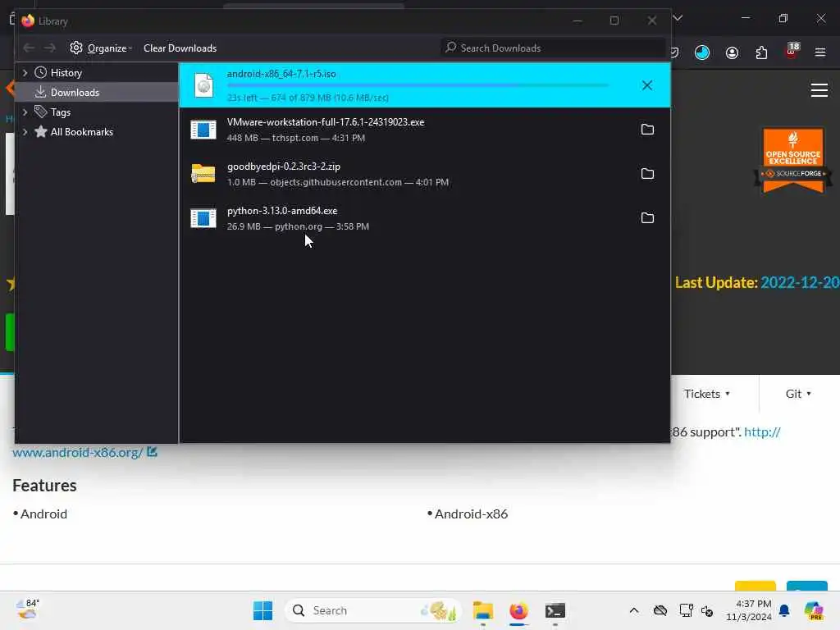Go forward in Library window
Image resolution: width=840 pixels, height=630 pixels.
[x=50, y=48]
